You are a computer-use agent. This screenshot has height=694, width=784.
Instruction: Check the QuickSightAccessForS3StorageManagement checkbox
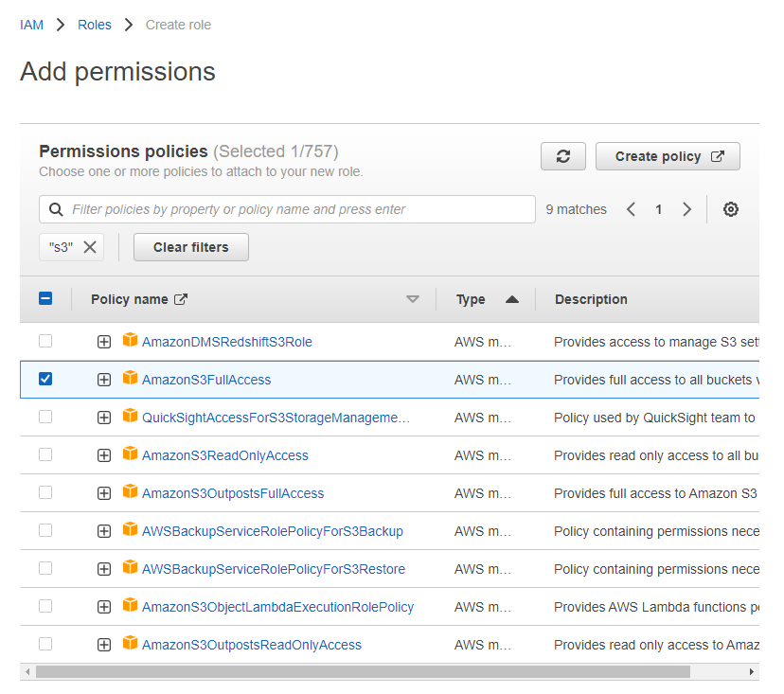(x=45, y=417)
